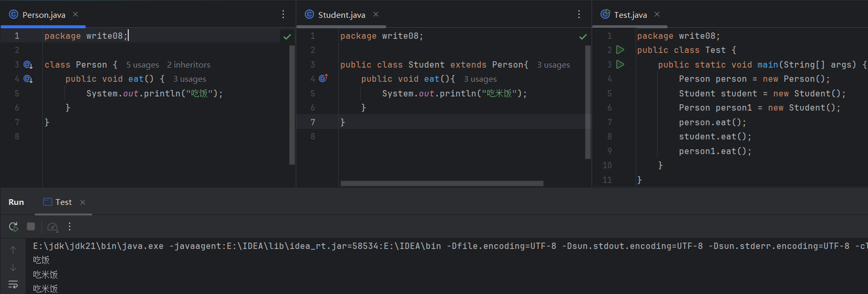This screenshot has height=294, width=868.
Task: Click println("吃饭") line in Person.java
Action: [154, 93]
